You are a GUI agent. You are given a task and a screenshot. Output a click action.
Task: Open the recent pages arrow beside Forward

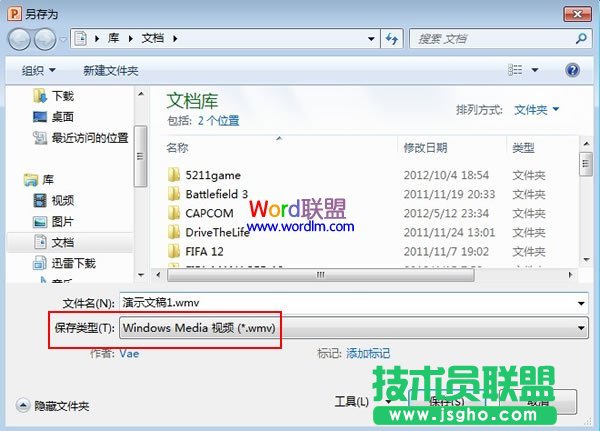pyautogui.click(x=64, y=39)
